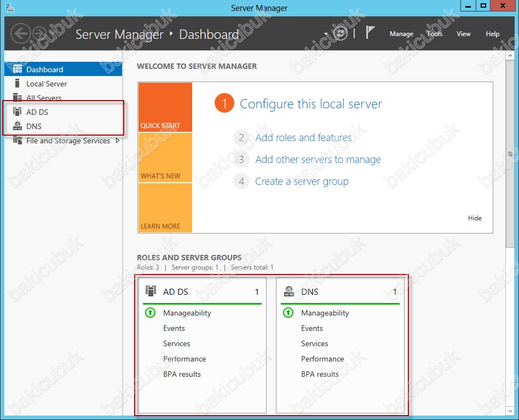Select the LEARN MORE tile
This screenshot has width=519, height=420.
(x=165, y=208)
